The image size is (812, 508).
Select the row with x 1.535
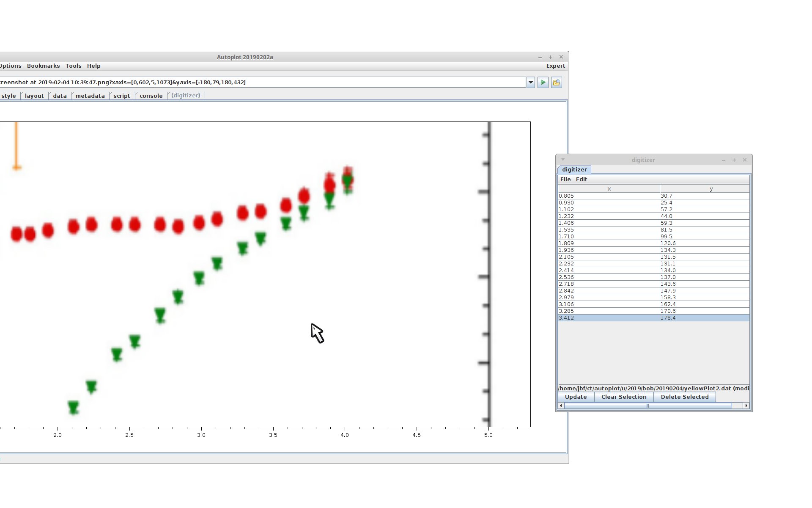(x=654, y=230)
